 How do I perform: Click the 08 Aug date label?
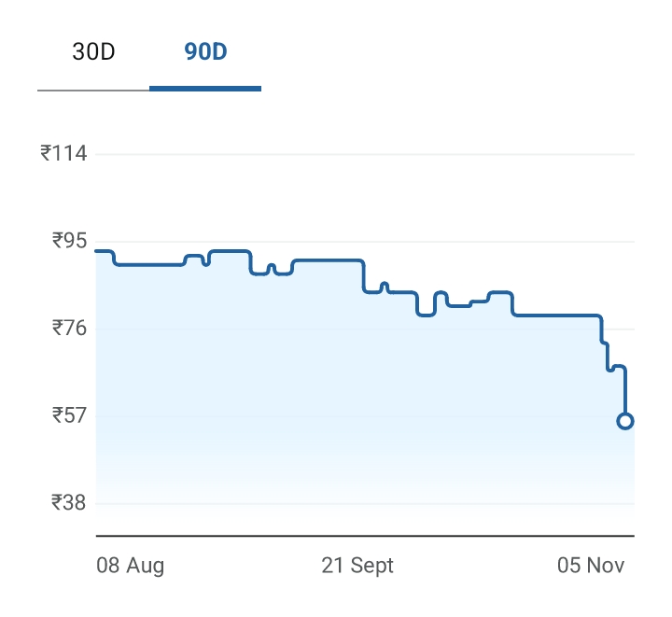tap(131, 566)
